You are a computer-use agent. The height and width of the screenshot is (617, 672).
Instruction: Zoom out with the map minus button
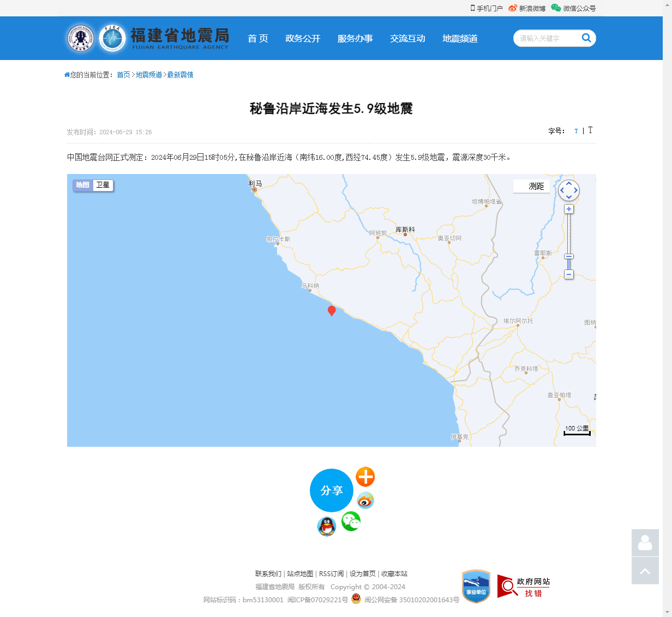tap(569, 274)
